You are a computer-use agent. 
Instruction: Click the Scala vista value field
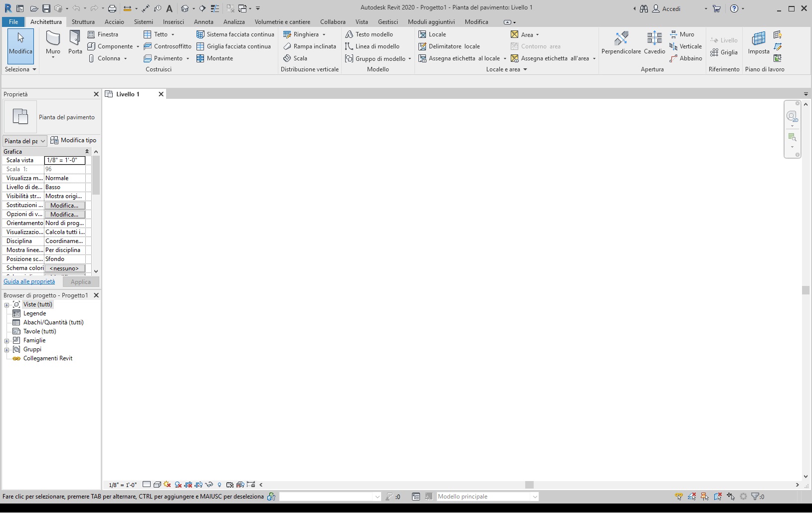65,160
